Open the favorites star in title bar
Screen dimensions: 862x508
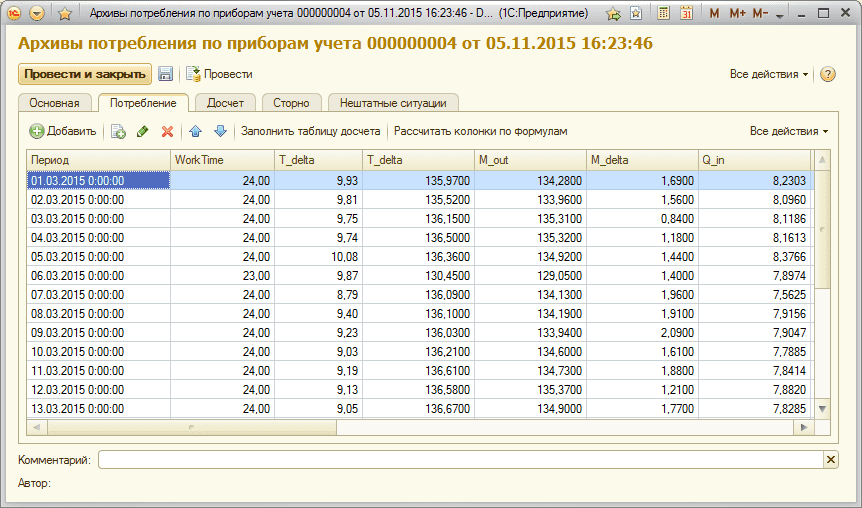point(65,14)
